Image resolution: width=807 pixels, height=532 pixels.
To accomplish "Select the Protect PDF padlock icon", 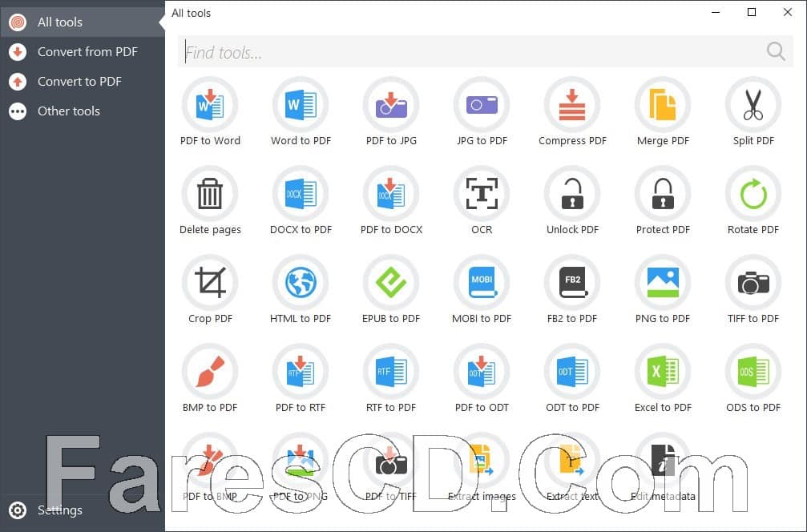I will coord(663,194).
